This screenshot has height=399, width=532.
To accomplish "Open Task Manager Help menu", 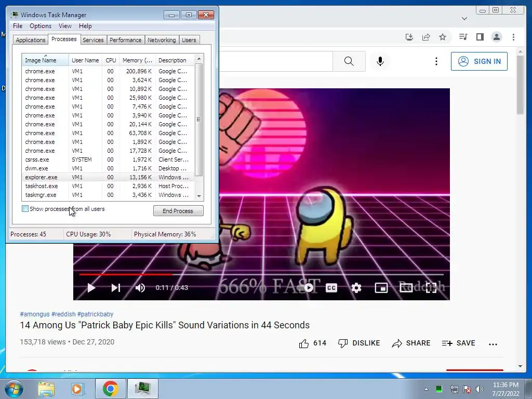I will click(85, 26).
